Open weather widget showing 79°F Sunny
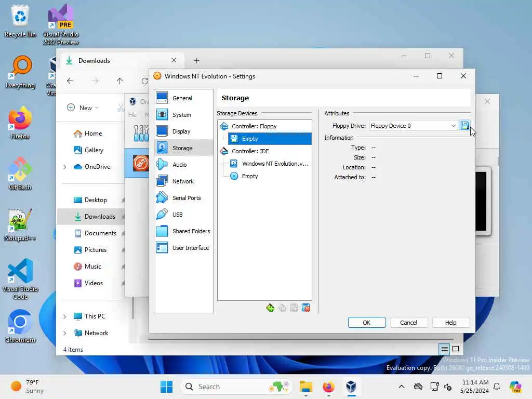Viewport: 532px width, 399px height. click(27, 387)
